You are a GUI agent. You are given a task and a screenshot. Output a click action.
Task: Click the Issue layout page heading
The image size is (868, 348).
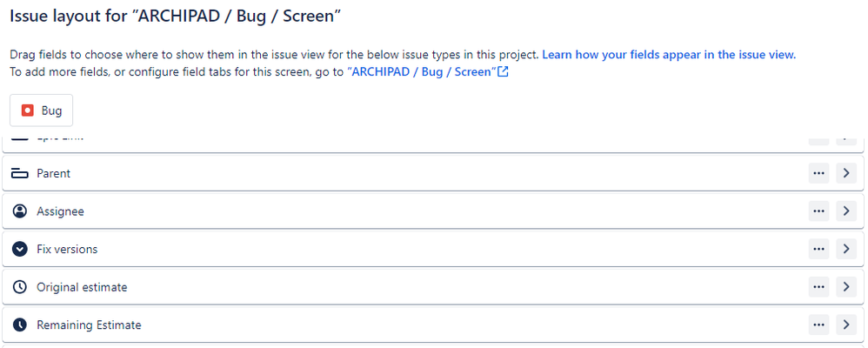pos(175,16)
